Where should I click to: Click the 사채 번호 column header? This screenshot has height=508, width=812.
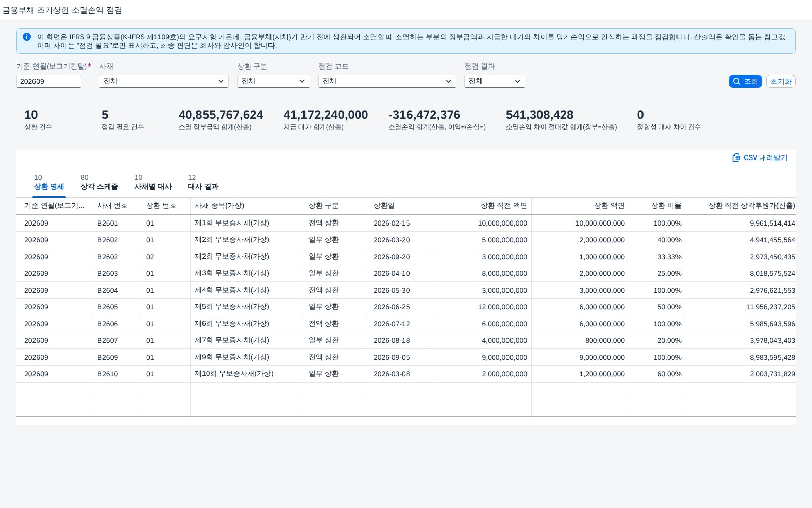click(x=117, y=206)
